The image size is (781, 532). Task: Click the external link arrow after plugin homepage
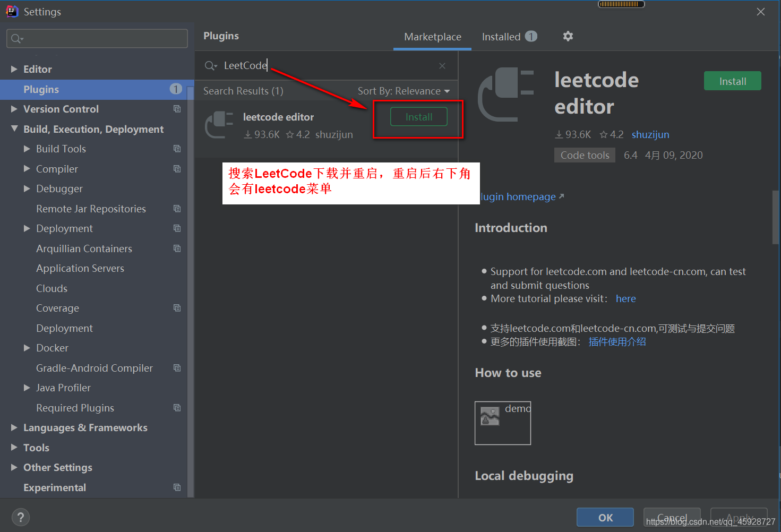(x=561, y=196)
